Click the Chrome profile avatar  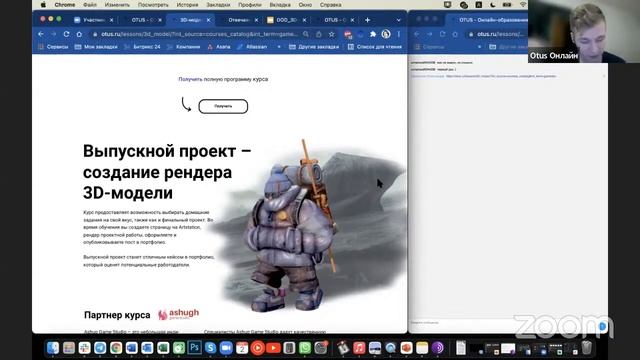386,34
